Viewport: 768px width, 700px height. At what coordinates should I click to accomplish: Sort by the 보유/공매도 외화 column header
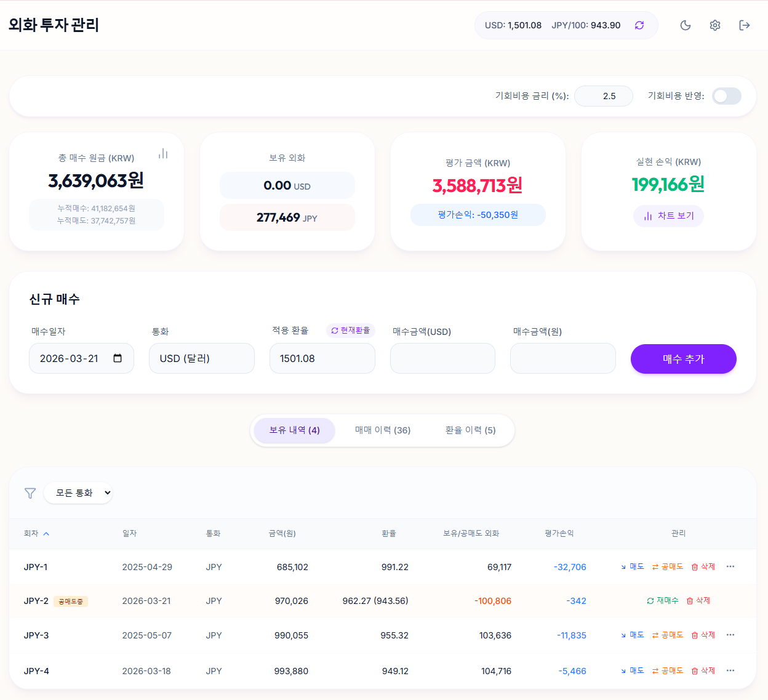click(471, 533)
